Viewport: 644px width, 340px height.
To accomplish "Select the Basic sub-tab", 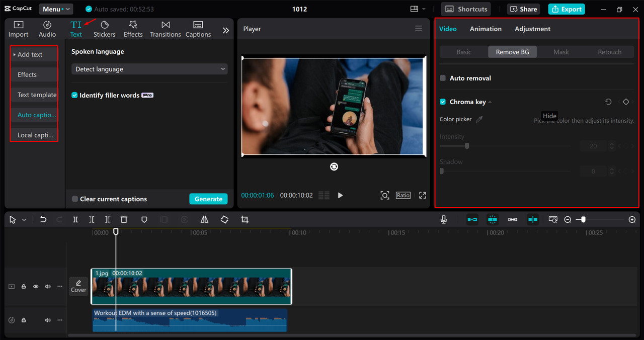I will [x=464, y=52].
